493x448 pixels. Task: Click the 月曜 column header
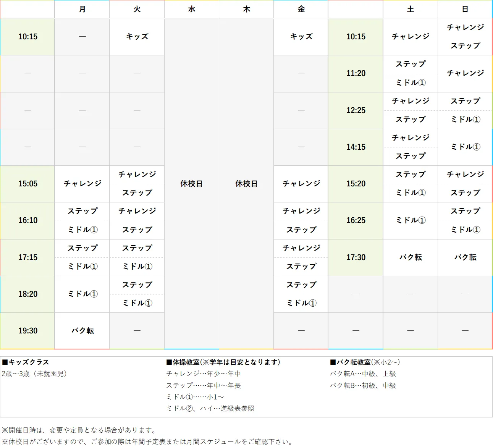(x=82, y=9)
